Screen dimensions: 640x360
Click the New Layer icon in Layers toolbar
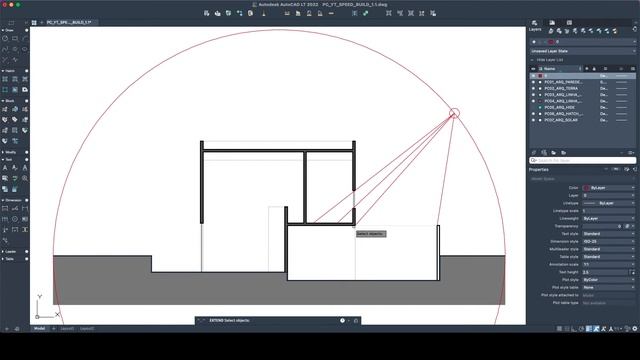534,152
